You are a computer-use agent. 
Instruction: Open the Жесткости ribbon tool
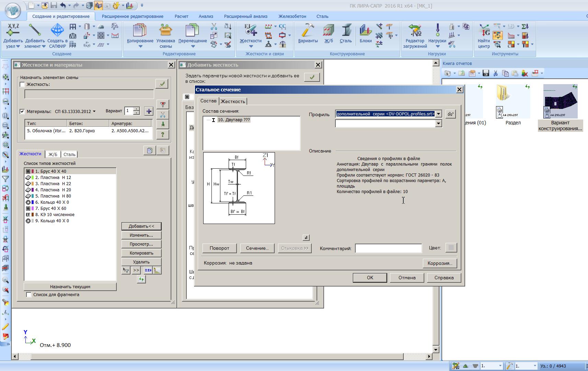click(x=251, y=32)
